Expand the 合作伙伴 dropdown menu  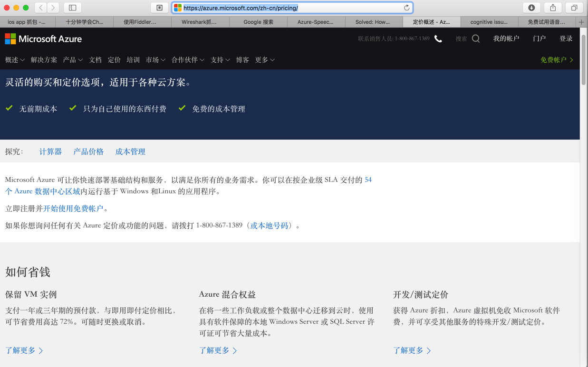click(188, 60)
